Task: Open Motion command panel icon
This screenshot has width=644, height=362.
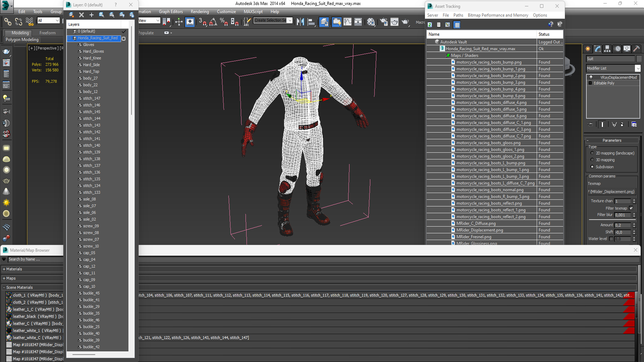Action: coord(617,49)
